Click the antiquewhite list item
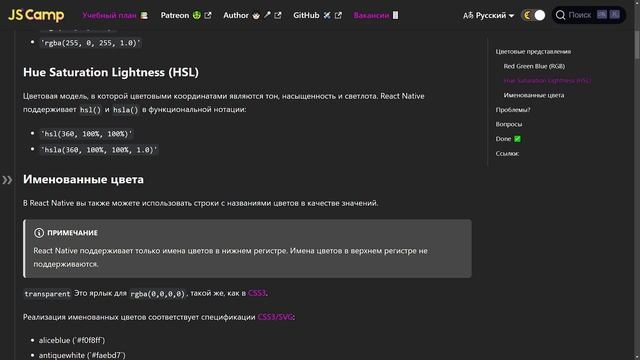 coord(82,356)
